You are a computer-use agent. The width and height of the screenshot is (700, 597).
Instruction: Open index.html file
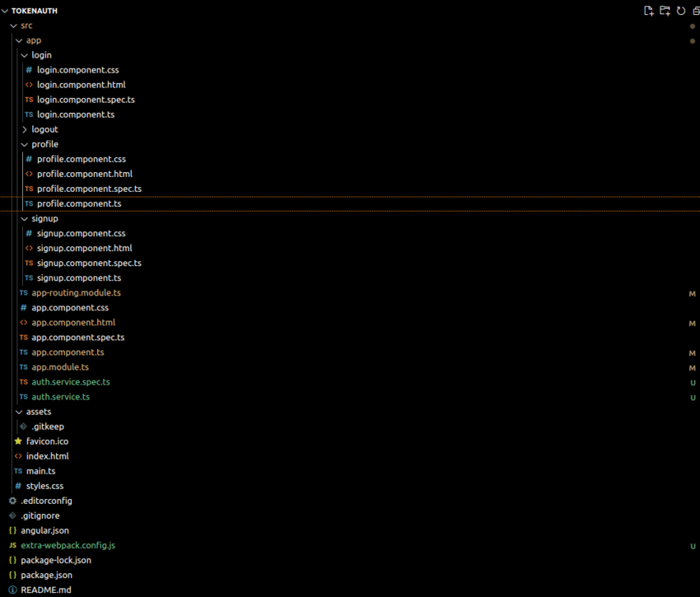click(47, 456)
